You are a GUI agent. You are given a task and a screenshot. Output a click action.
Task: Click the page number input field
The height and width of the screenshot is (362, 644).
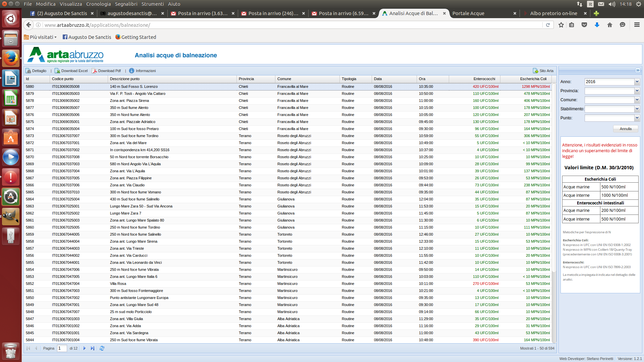[x=62, y=348]
